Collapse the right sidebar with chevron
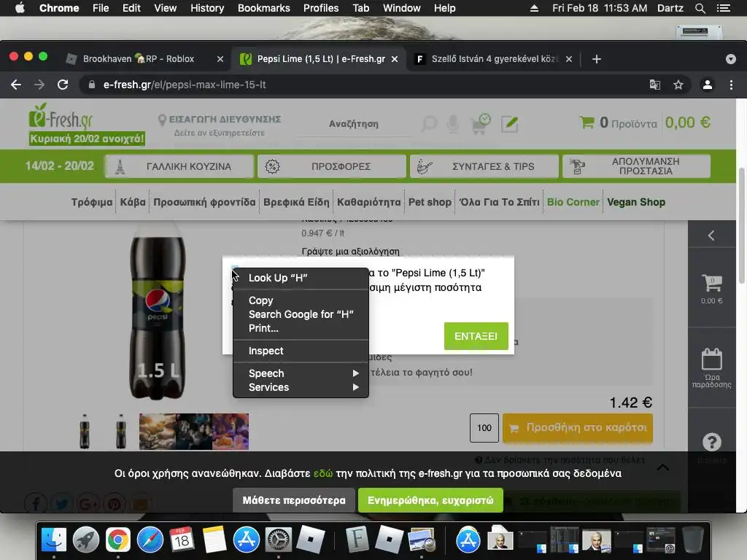 click(711, 236)
